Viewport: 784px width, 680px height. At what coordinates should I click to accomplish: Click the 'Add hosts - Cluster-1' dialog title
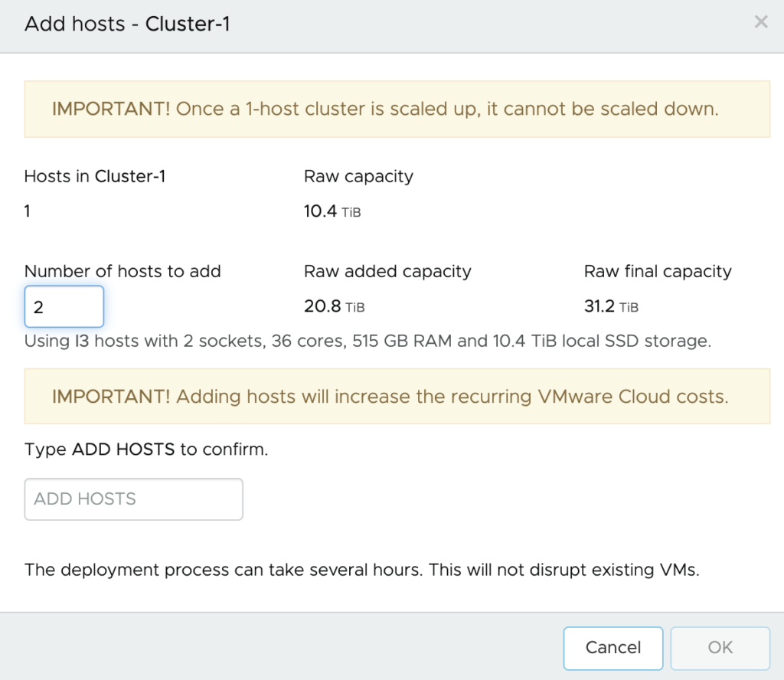click(127, 24)
